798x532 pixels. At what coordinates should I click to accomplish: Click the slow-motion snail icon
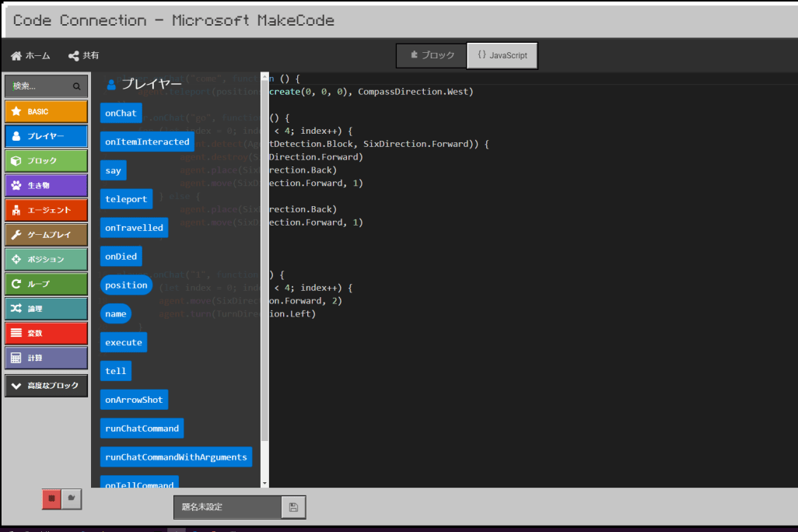tap(72, 499)
